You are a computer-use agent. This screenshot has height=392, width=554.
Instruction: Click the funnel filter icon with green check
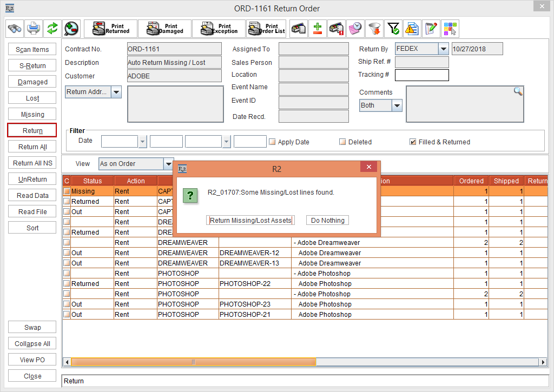point(393,29)
